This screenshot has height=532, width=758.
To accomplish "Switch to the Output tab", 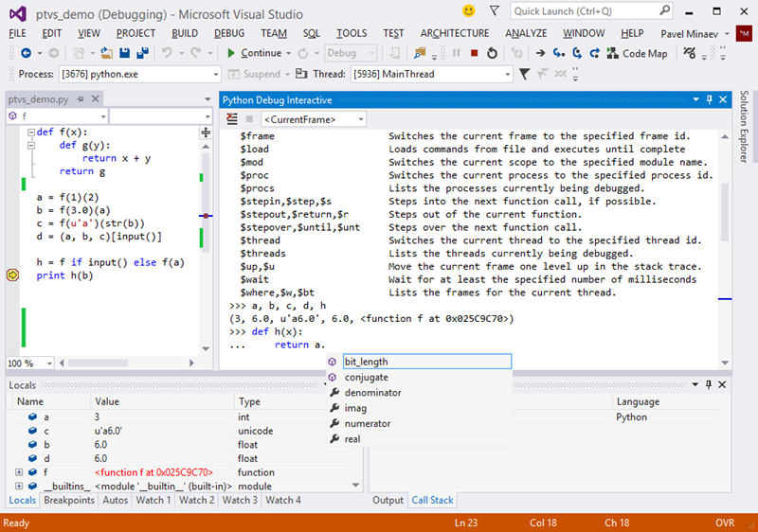I will tap(388, 500).
